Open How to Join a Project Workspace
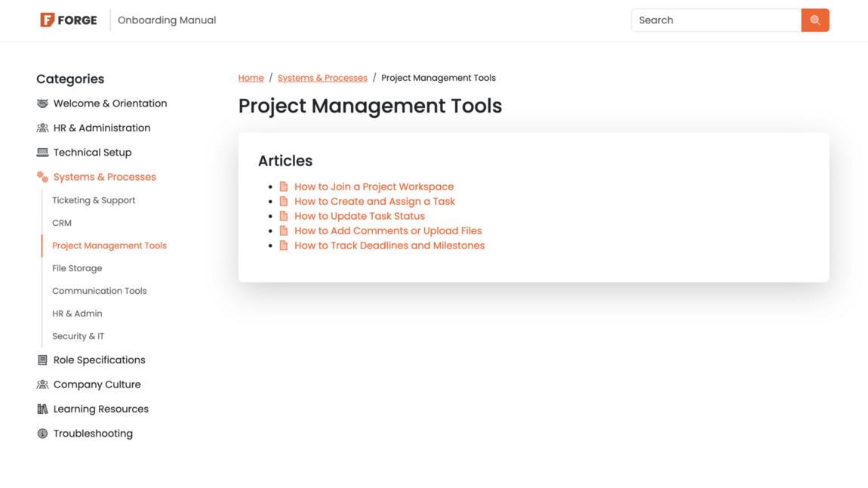The width and height of the screenshot is (868, 488). tap(374, 187)
